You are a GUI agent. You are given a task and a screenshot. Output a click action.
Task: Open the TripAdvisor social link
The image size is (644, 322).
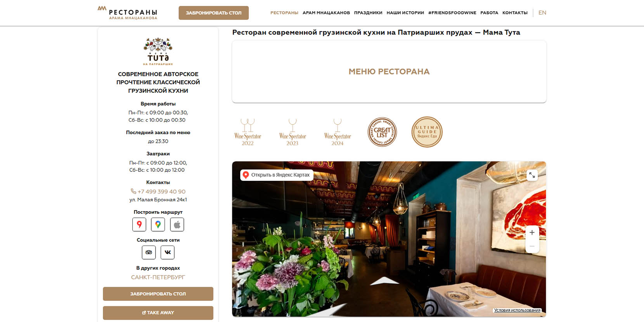(x=149, y=252)
